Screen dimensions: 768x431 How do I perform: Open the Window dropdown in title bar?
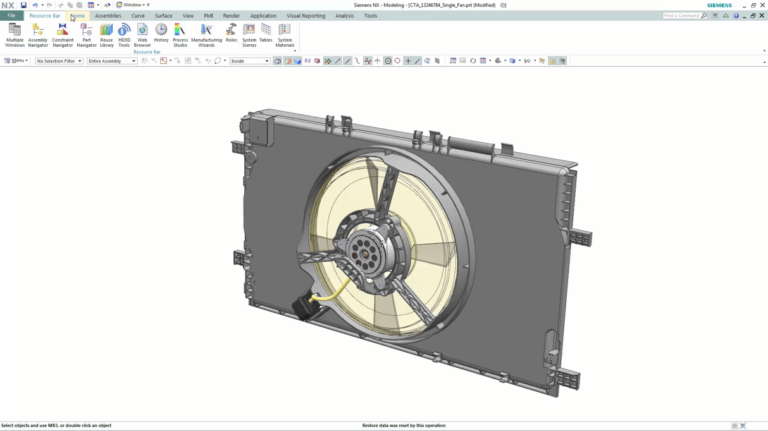click(133, 5)
